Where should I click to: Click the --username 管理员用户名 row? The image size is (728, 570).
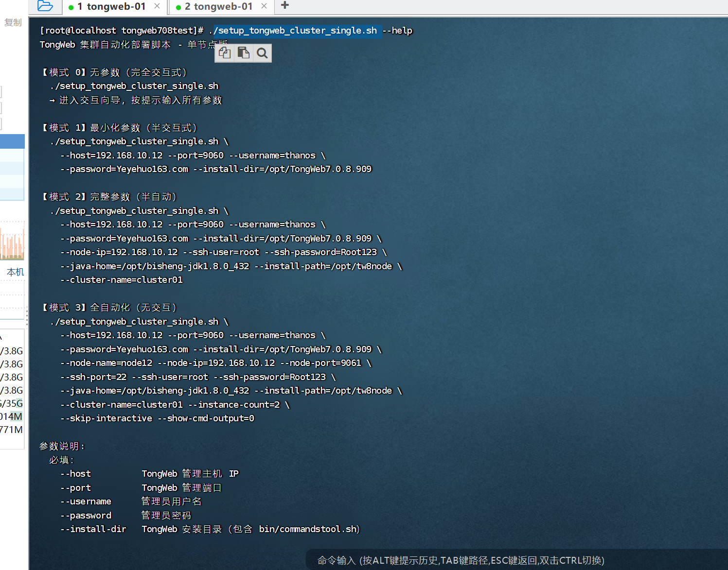pyautogui.click(x=131, y=501)
